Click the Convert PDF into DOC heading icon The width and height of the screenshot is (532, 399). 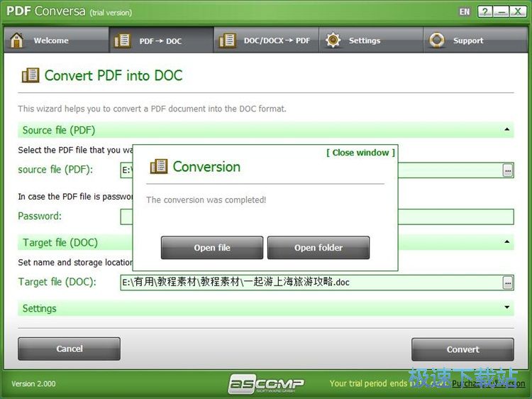[x=31, y=75]
